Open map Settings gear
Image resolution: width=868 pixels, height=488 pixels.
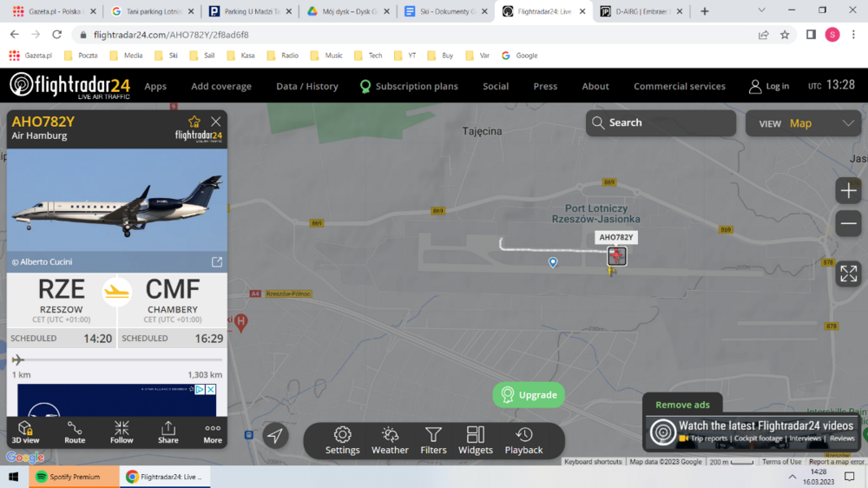click(343, 439)
